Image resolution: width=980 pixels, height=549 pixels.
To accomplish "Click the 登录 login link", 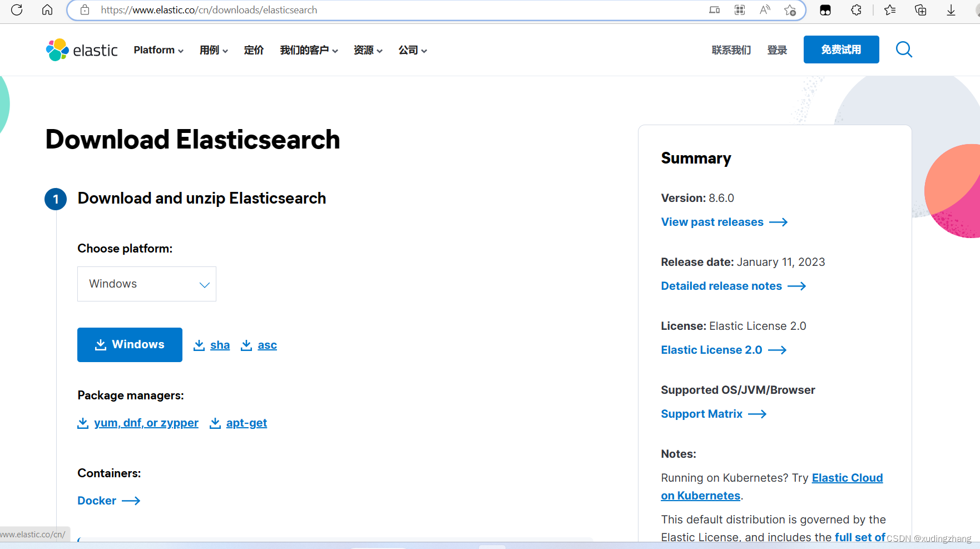I will click(777, 50).
